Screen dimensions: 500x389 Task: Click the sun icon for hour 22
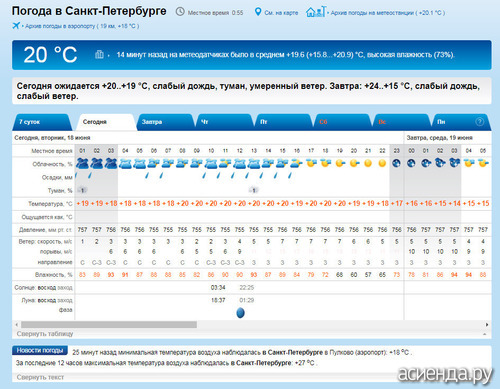click(382, 163)
